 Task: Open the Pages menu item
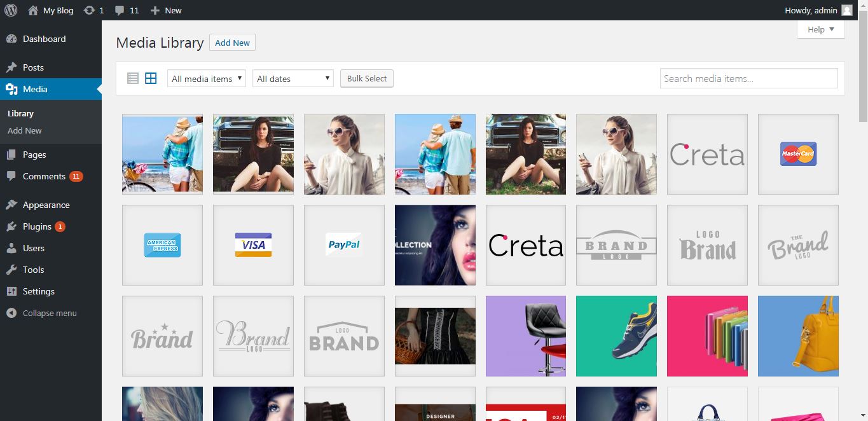pyautogui.click(x=51, y=155)
